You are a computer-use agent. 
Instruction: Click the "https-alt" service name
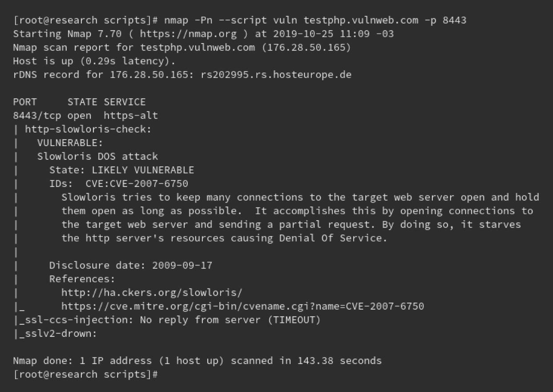130,116
